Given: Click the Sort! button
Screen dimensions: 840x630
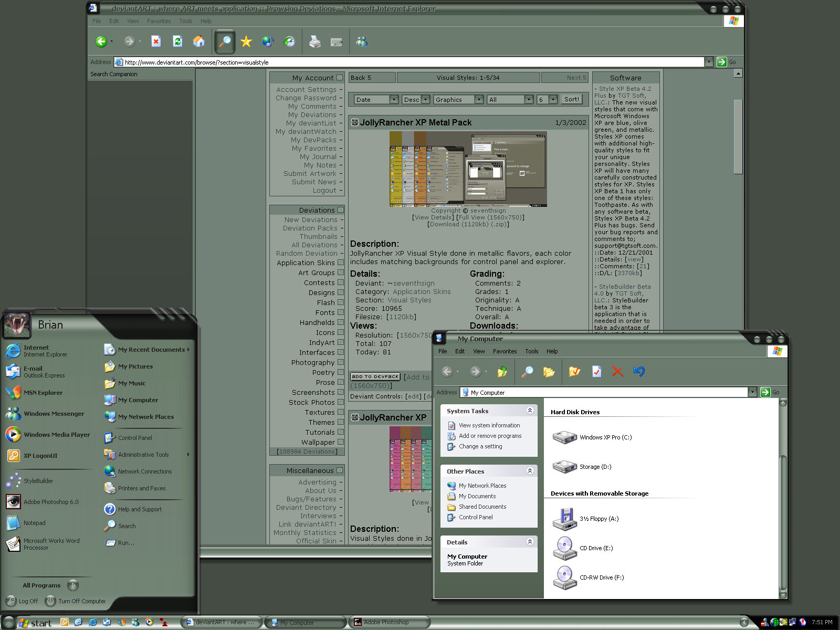Looking at the screenshot, I should coord(571,99).
